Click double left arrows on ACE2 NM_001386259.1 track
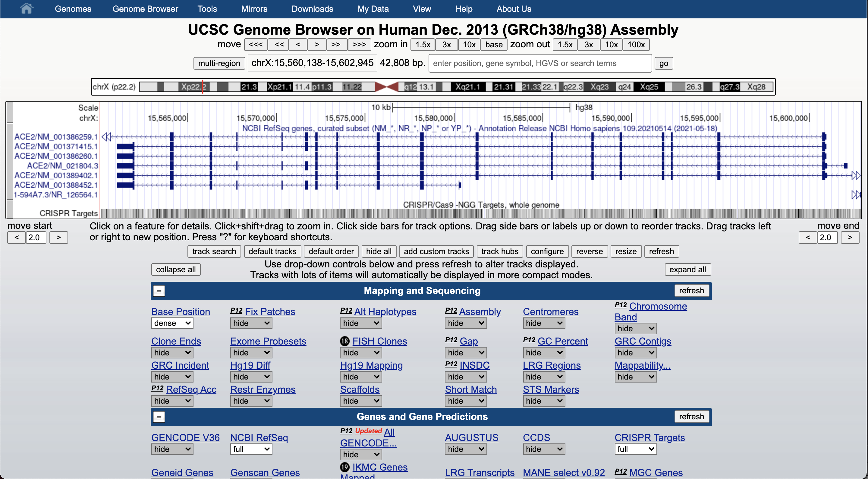Screen dimensions: 868x479 [x=106, y=137]
